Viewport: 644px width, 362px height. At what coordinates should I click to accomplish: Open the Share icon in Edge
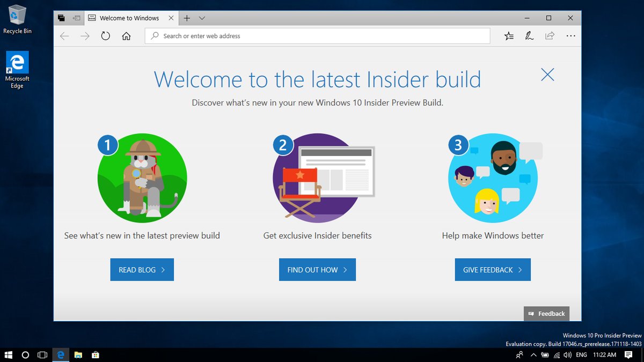(x=550, y=36)
